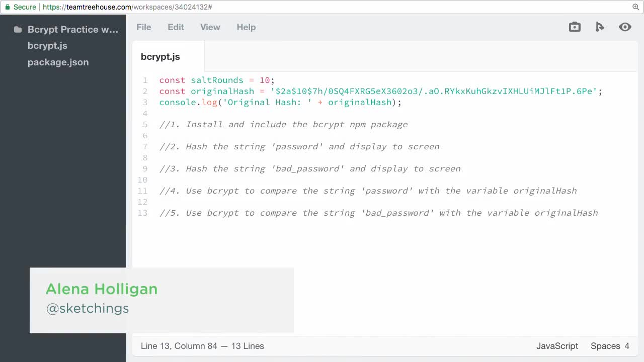Open the View menu

click(x=210, y=27)
